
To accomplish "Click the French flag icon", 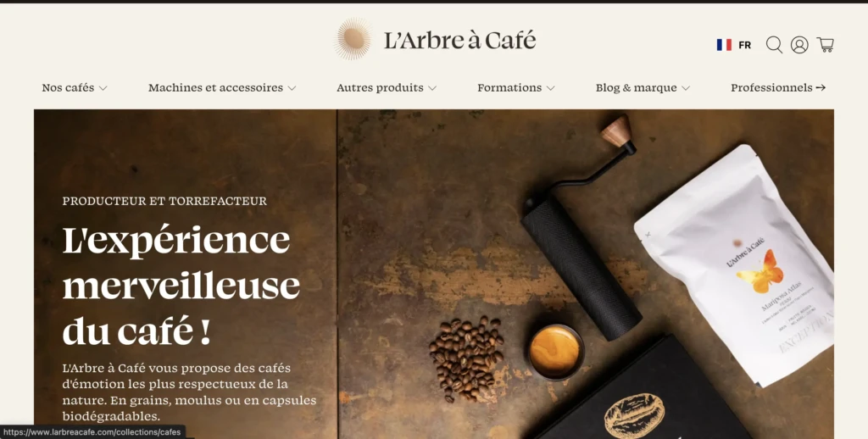I will pos(724,45).
